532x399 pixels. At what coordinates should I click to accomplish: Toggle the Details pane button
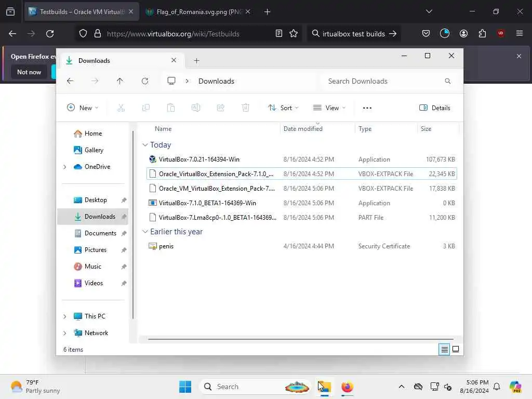click(x=435, y=108)
